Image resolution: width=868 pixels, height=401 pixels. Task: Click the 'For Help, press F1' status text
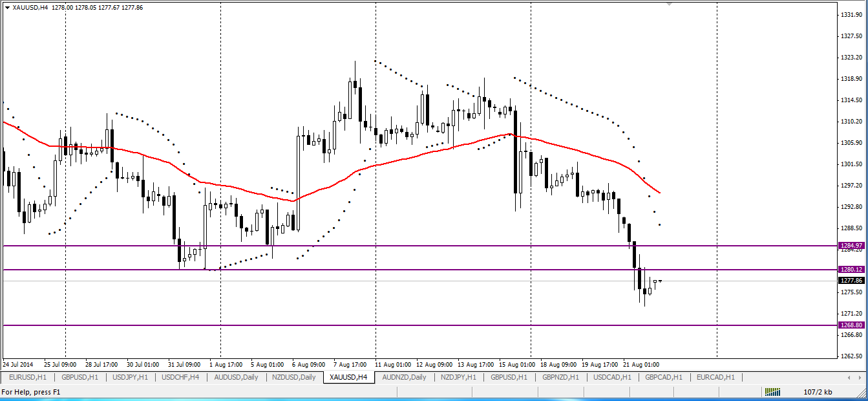pyautogui.click(x=31, y=392)
